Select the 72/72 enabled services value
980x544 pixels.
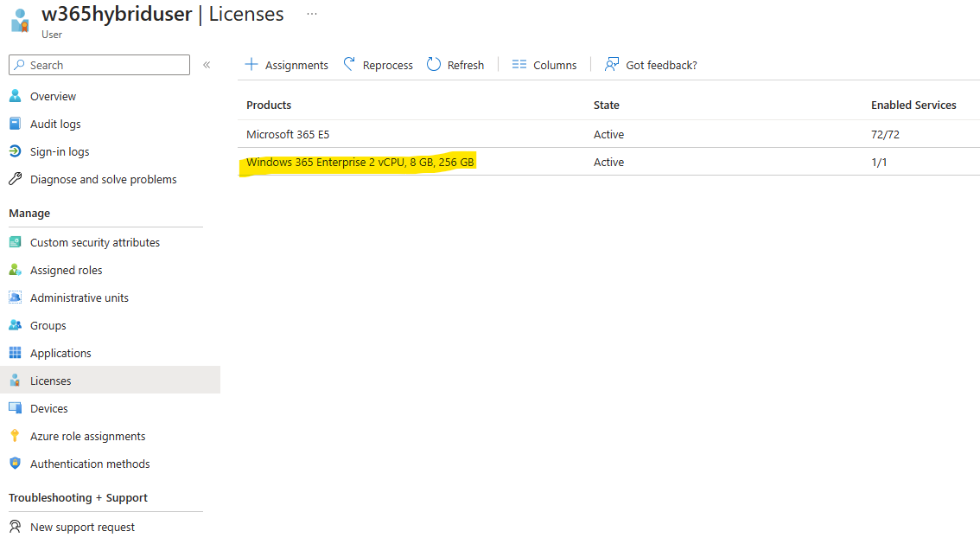[x=885, y=134]
